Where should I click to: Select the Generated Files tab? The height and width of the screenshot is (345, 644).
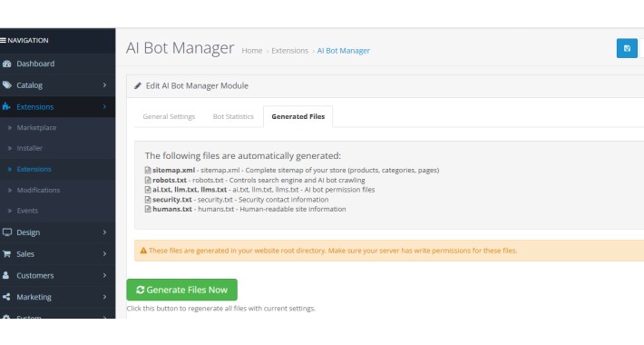point(298,117)
